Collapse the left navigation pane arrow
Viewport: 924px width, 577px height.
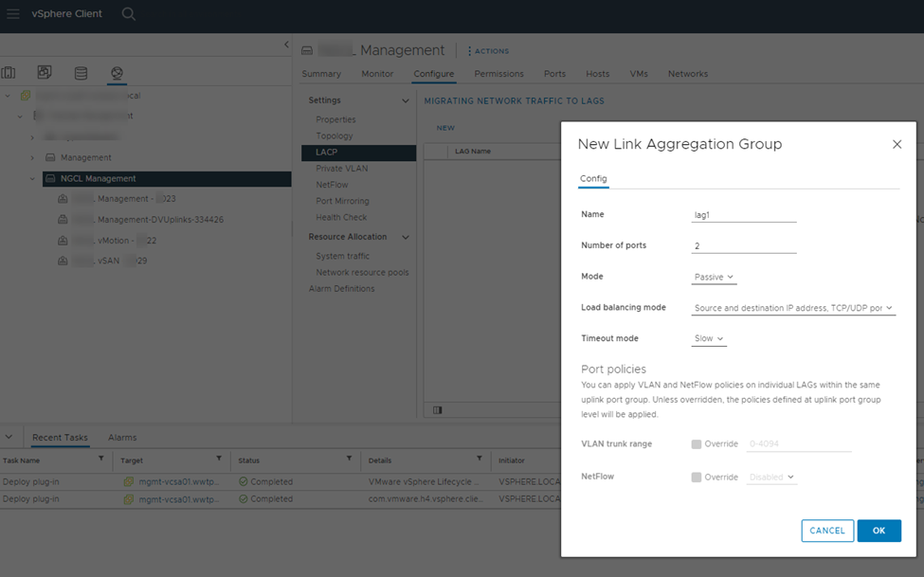[x=286, y=45]
